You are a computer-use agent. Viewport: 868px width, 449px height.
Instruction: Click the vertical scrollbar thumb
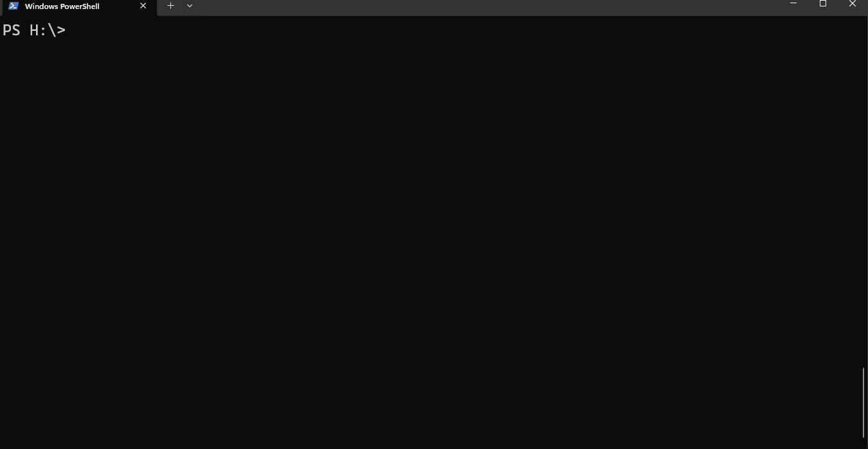(863, 402)
